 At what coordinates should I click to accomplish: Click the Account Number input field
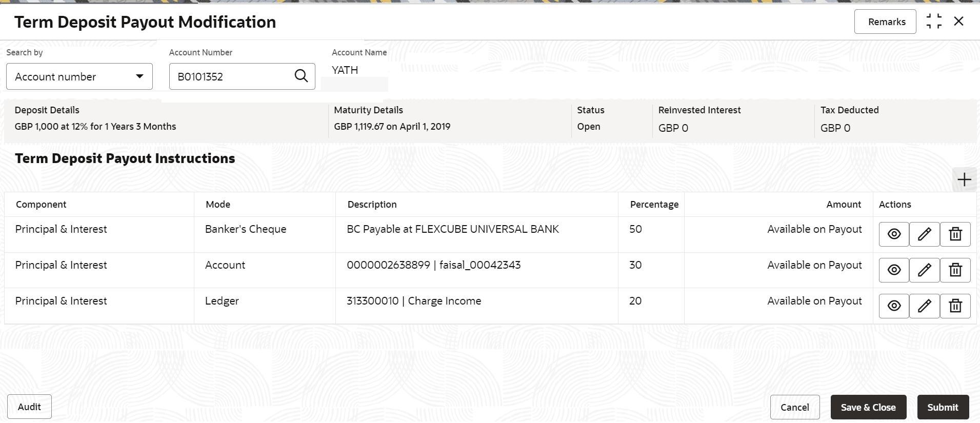231,76
